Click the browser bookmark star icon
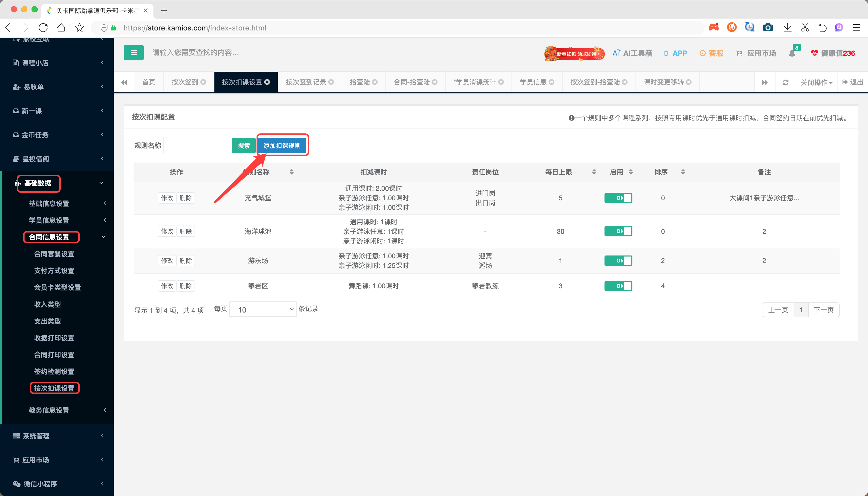 tap(79, 28)
